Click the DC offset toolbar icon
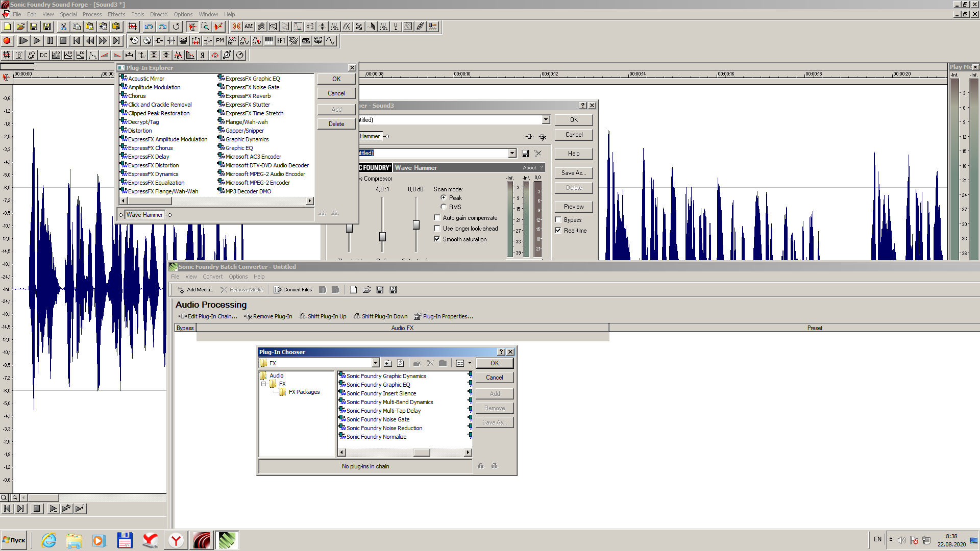Screen dimensions: 980x551 click(x=43, y=55)
